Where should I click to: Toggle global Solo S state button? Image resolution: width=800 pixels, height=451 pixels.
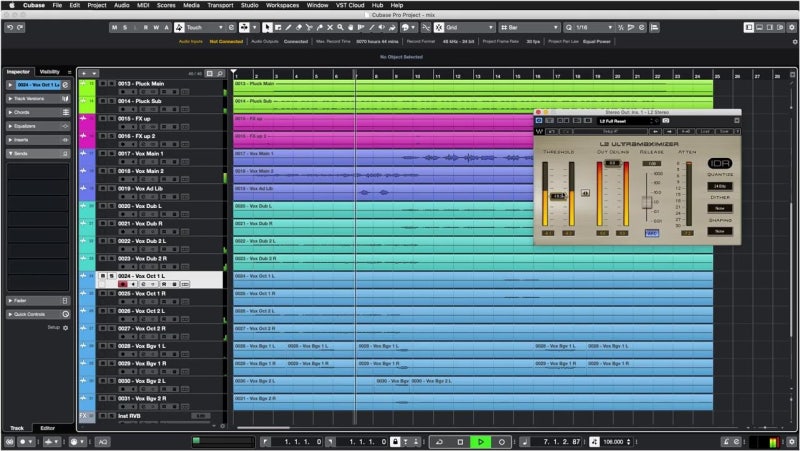tap(125, 28)
